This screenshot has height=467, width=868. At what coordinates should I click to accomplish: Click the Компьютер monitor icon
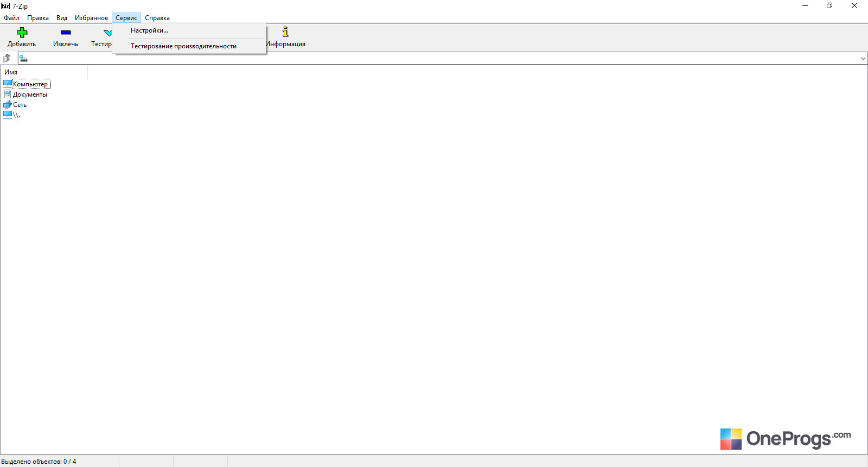(8, 84)
